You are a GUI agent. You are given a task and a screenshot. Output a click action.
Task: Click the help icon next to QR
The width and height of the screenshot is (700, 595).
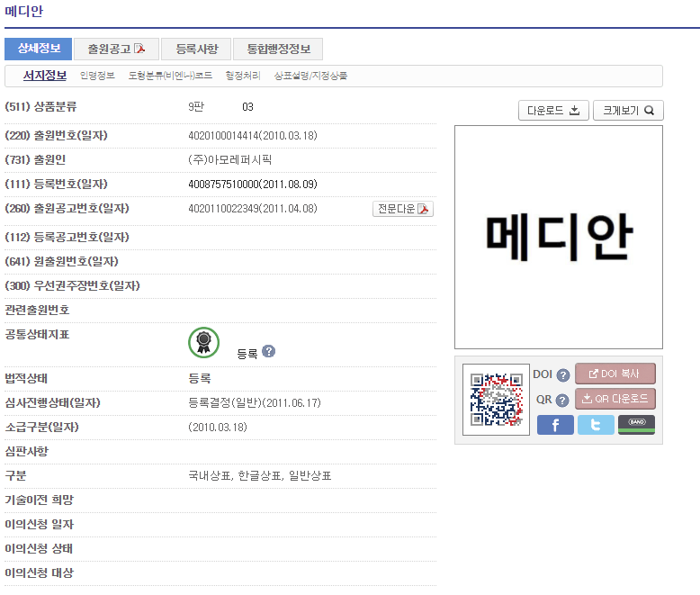[563, 401]
